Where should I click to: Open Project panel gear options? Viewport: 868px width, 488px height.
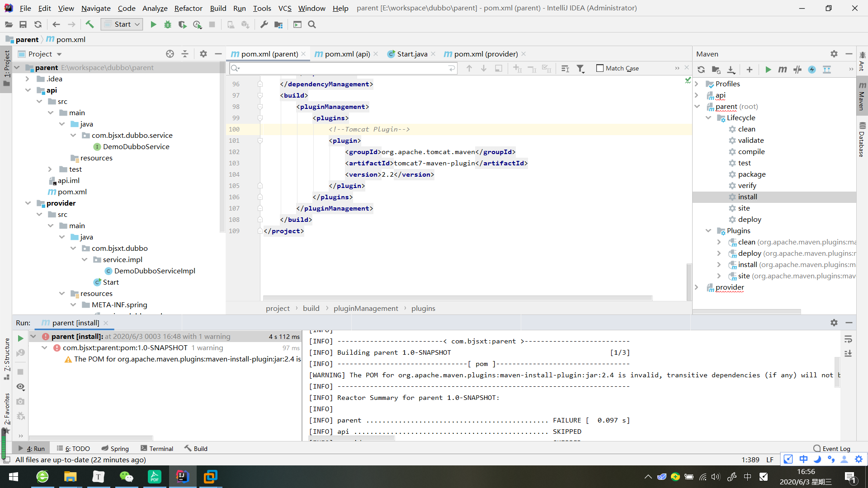pos(203,54)
